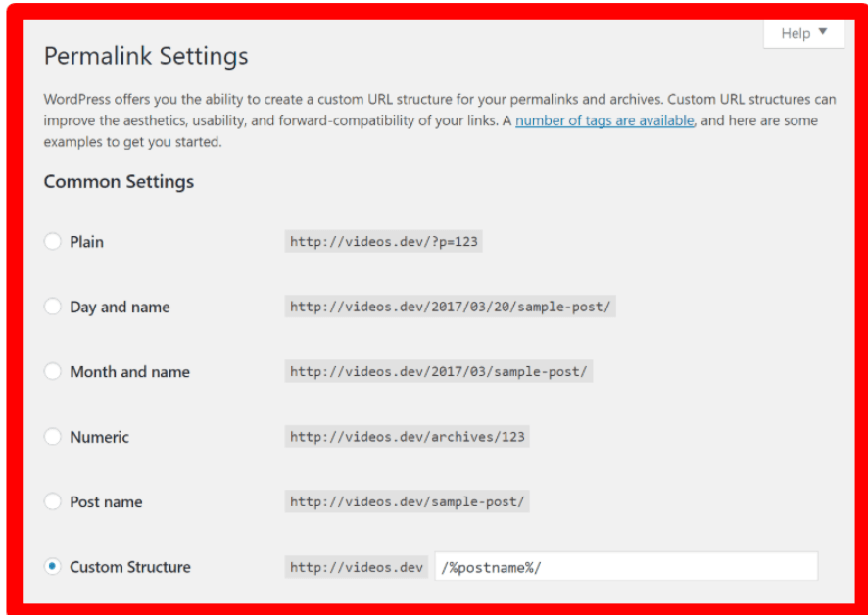Click the archives/123 example URL
The width and height of the screenshot is (868, 615).
[x=407, y=436]
